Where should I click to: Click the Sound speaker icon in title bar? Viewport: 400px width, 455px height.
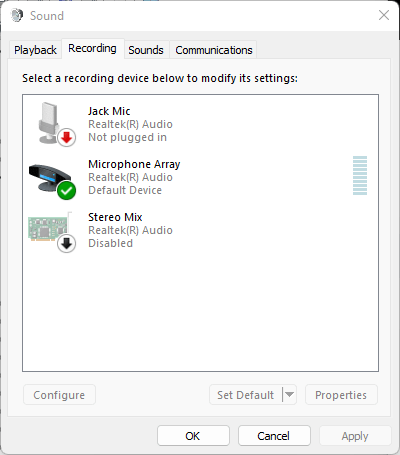click(16, 15)
